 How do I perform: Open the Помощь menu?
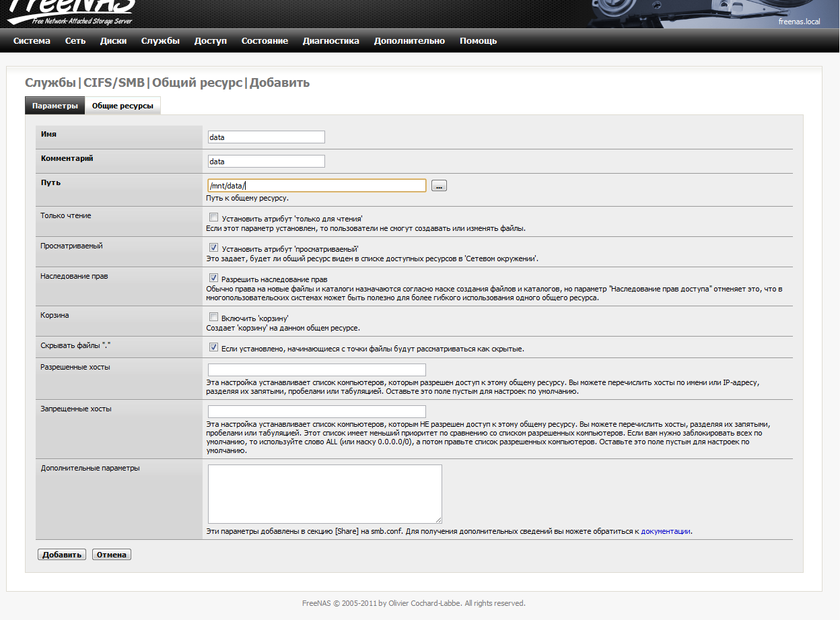(478, 41)
